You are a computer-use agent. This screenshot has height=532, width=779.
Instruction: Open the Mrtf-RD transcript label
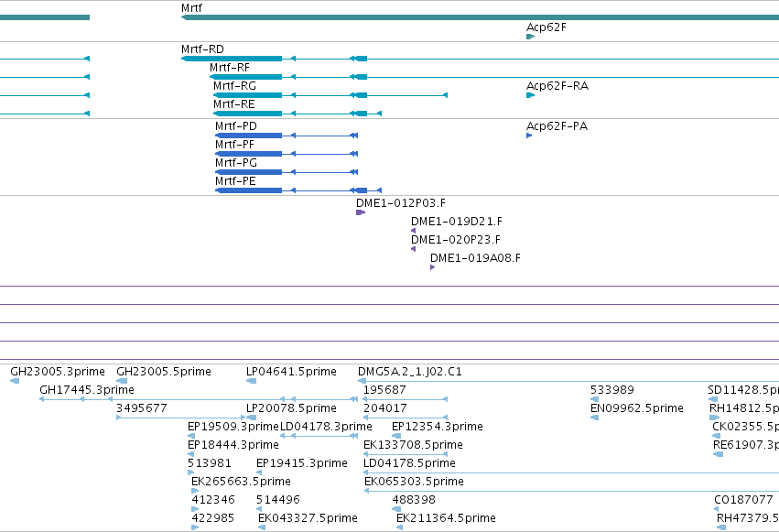coord(202,49)
